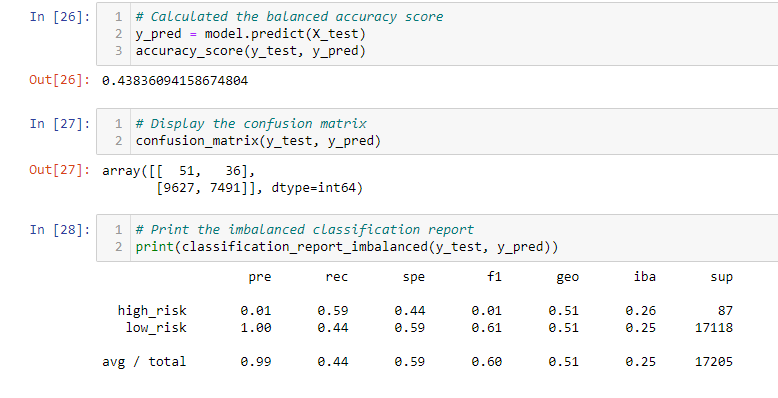Select the Out[27] output label
This screenshot has width=778, height=398.
60,170
